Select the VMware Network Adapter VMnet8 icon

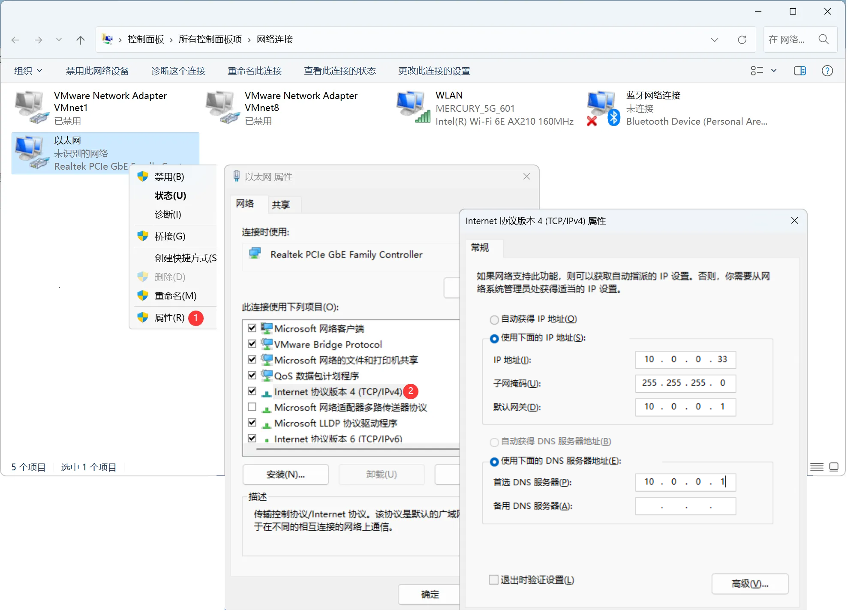[x=222, y=107]
